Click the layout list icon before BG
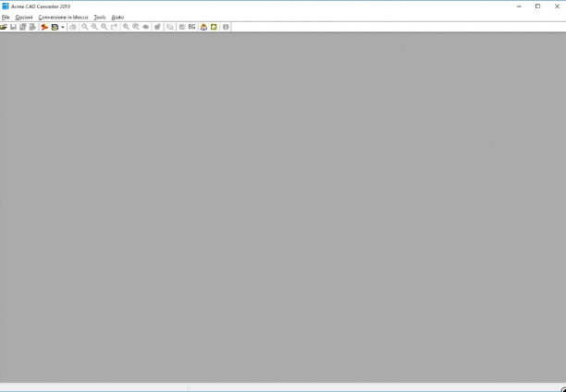 tap(182, 27)
